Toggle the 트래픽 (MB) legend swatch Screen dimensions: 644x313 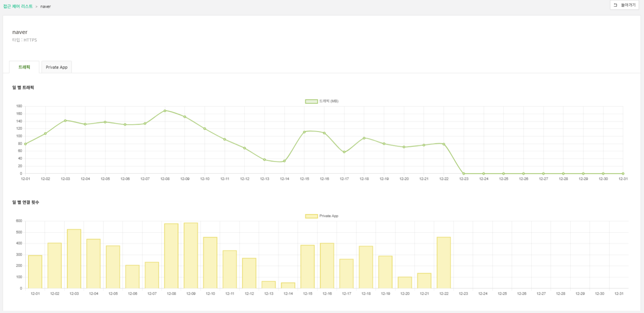[x=311, y=101]
